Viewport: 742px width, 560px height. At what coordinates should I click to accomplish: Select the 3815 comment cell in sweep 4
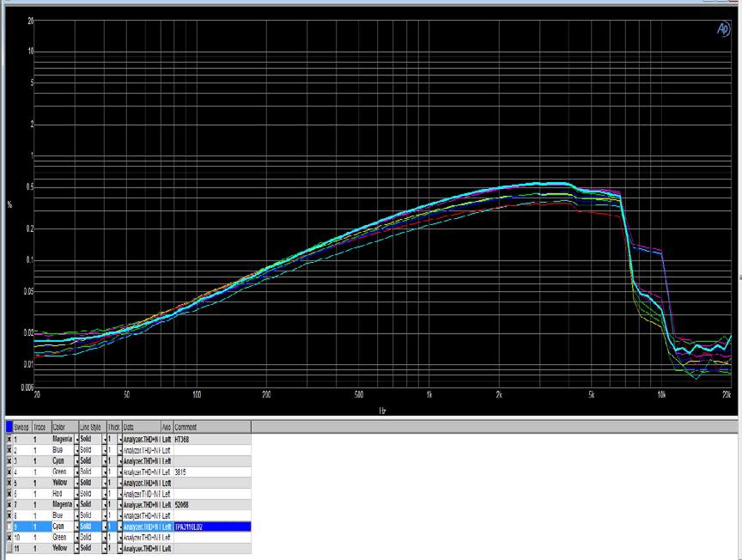(x=212, y=472)
